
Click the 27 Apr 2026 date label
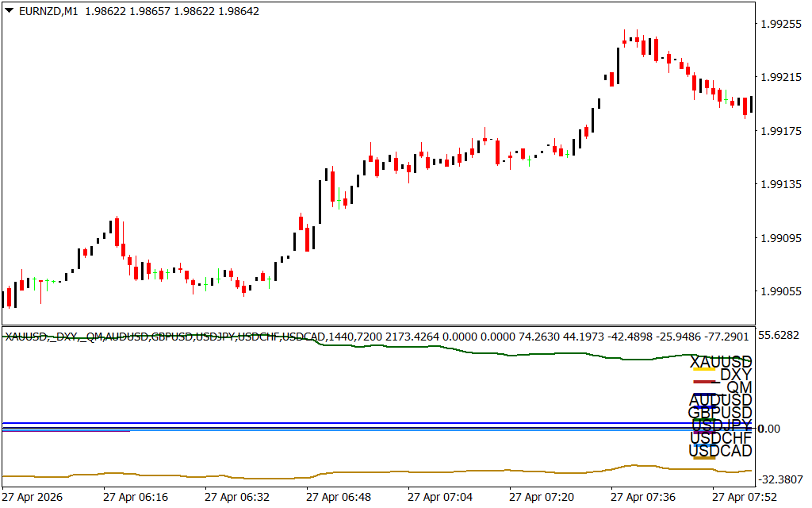33,497
